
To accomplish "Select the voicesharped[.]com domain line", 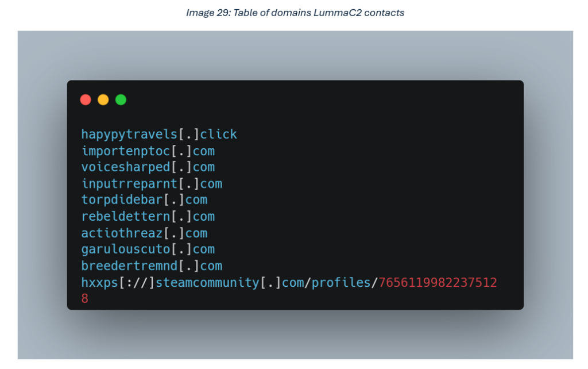I will (x=148, y=167).
